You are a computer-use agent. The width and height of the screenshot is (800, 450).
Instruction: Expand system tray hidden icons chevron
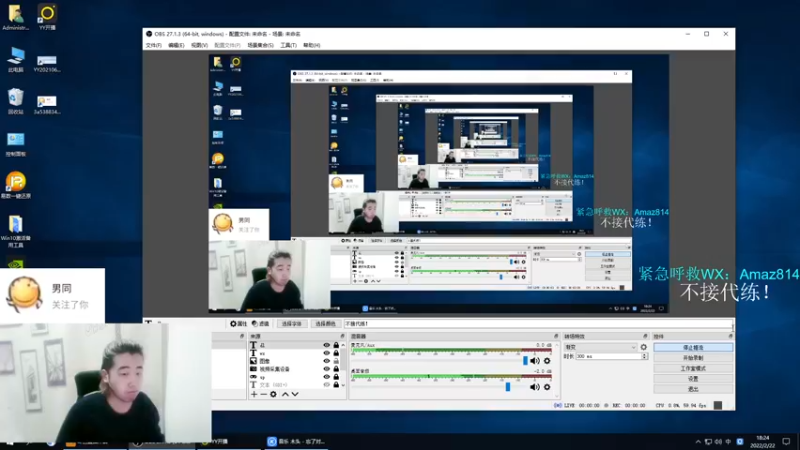[x=697, y=441]
